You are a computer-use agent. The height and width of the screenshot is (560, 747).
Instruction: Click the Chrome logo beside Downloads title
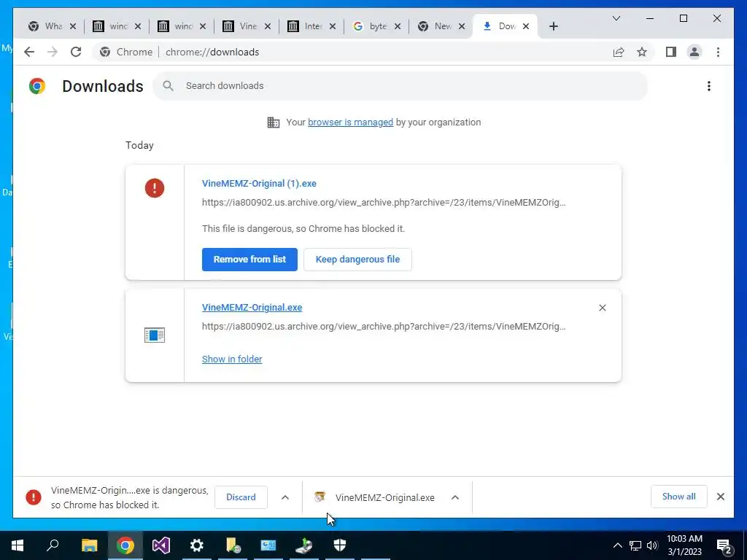[x=37, y=86]
